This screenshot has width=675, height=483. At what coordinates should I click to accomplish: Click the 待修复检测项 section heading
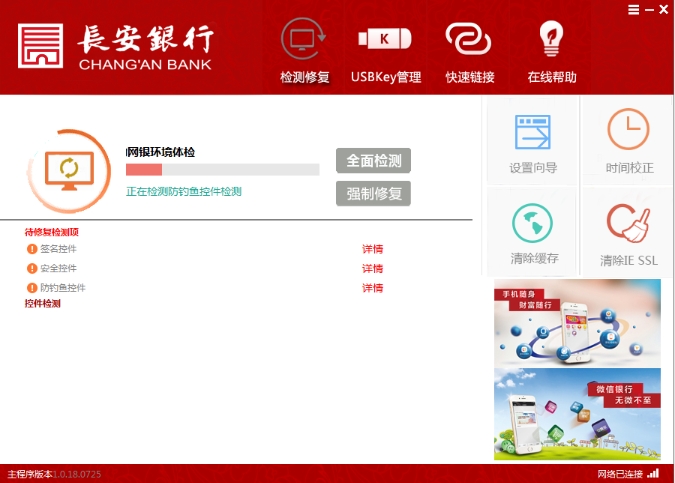tap(52, 232)
